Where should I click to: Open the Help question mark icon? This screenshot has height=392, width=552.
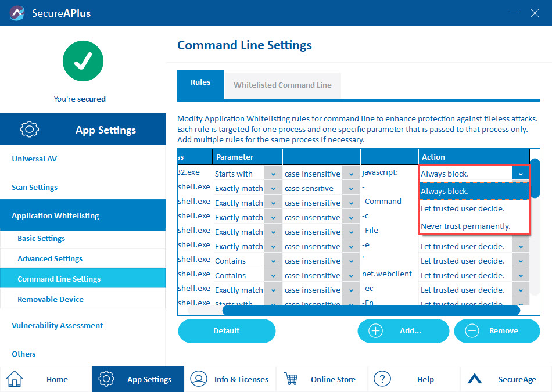pos(382,379)
